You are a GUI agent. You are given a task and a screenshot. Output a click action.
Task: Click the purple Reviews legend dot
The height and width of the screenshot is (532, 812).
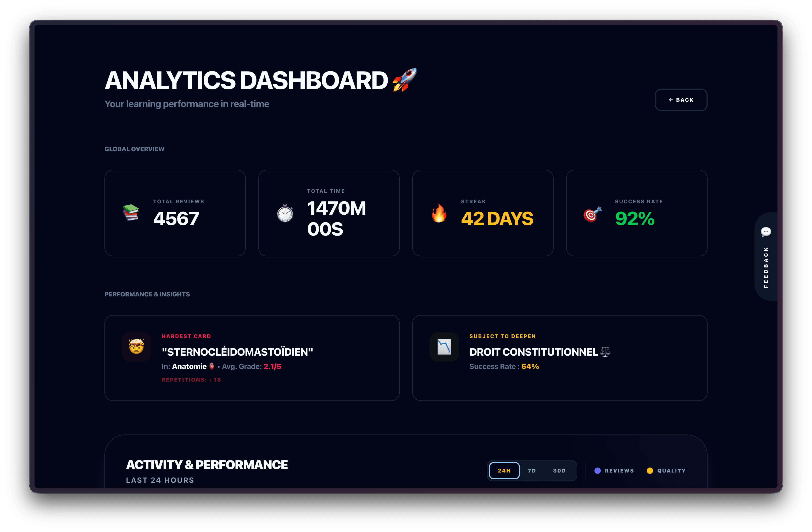(597, 470)
